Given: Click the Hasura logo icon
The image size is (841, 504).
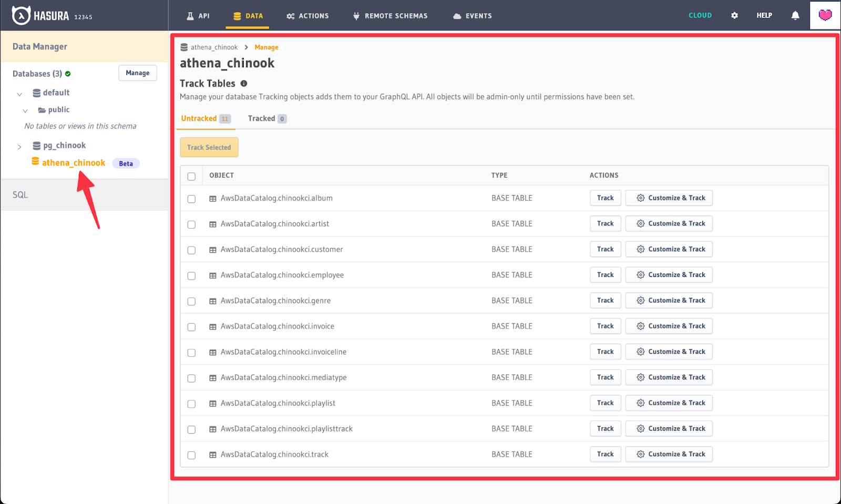Looking at the screenshot, I should [x=21, y=15].
